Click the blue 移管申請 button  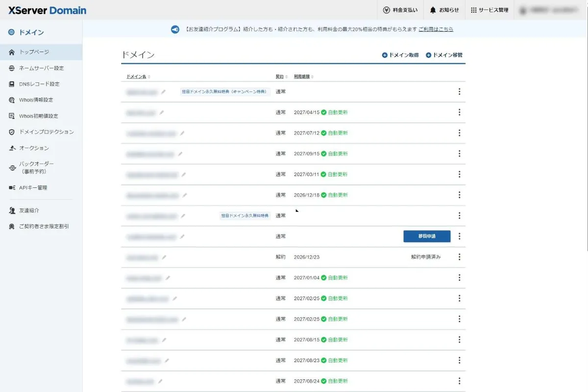[427, 236]
